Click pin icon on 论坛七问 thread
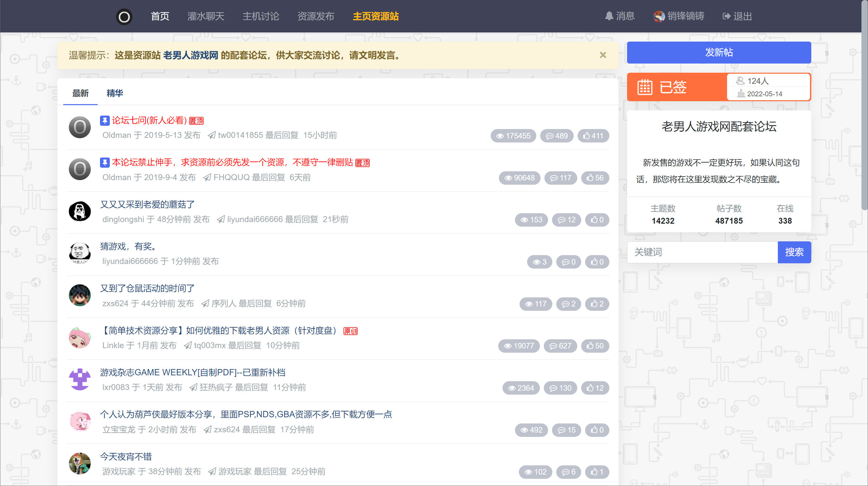 105,121
